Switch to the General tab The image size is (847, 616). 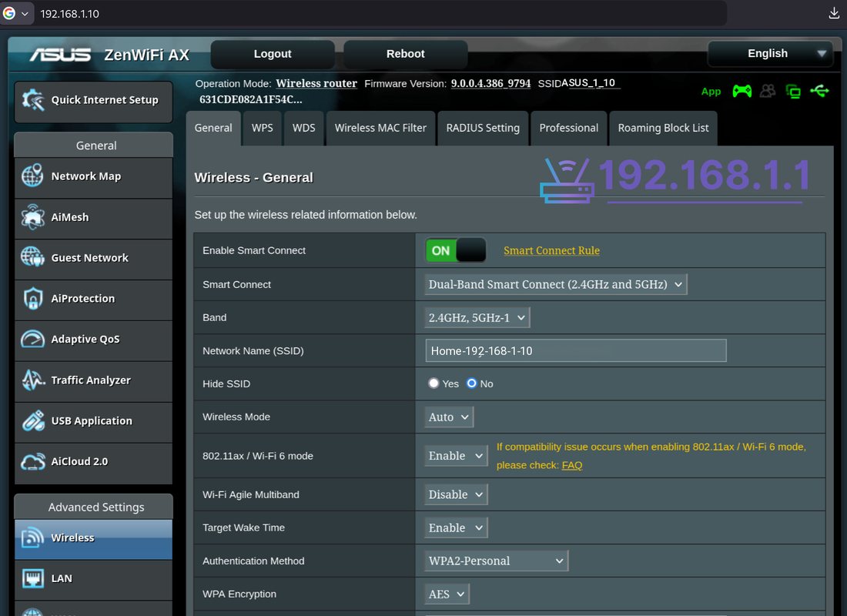(213, 128)
